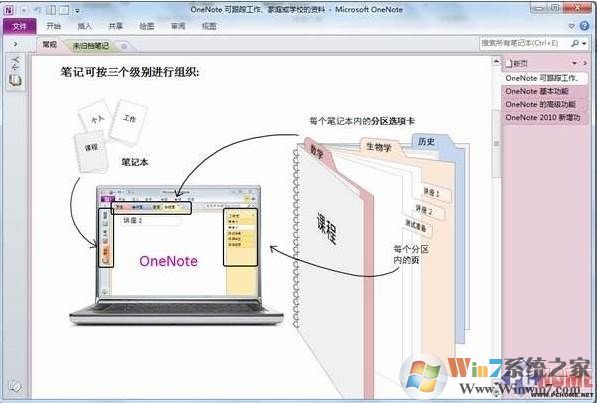Image resolution: width=597 pixels, height=403 pixels.
Task: Click the Back arrow in Quick Access Toolbar
Action: 24,10
